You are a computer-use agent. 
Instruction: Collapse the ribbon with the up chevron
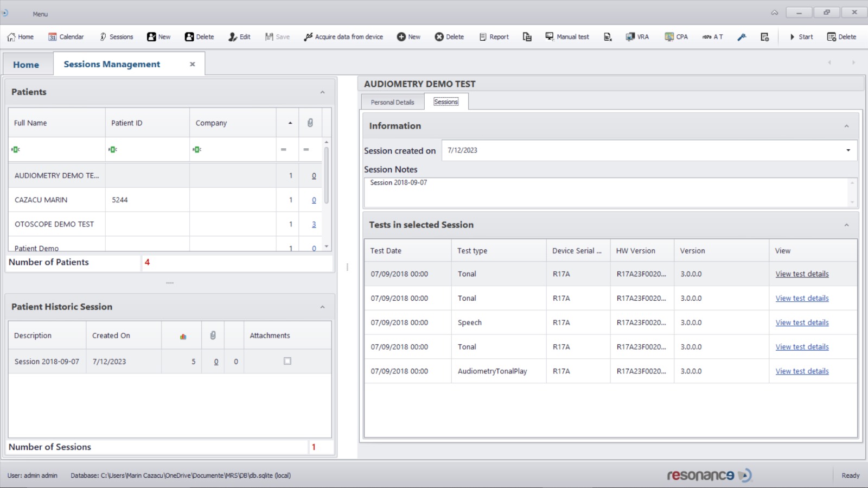coord(775,12)
